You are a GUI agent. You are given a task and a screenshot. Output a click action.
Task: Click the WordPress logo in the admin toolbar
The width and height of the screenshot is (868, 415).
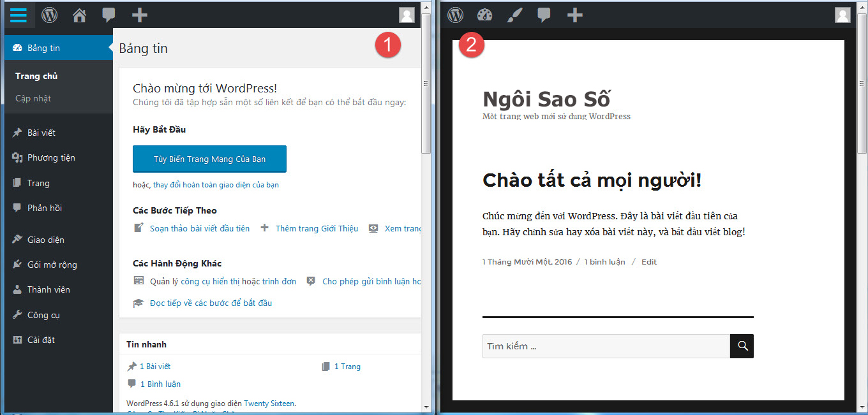point(49,15)
